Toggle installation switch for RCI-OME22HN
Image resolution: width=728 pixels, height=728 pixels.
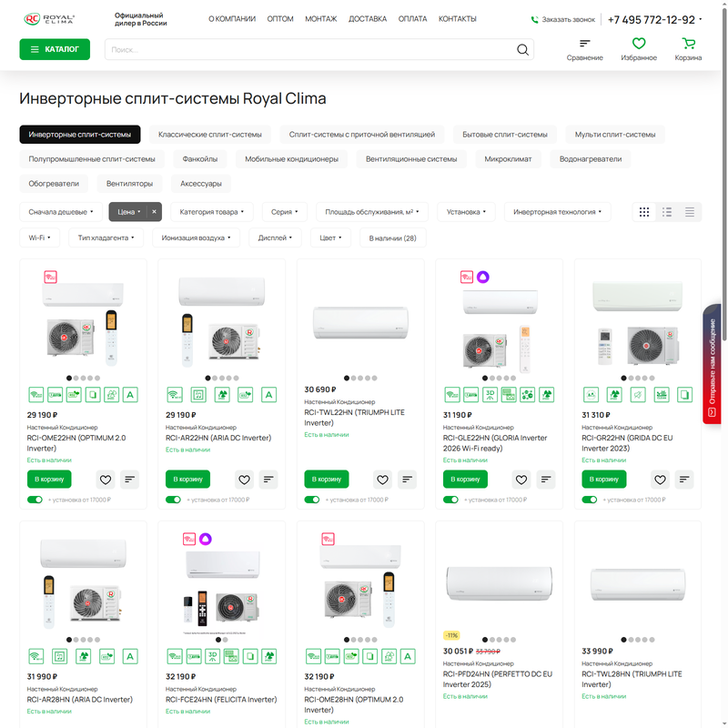(x=35, y=500)
